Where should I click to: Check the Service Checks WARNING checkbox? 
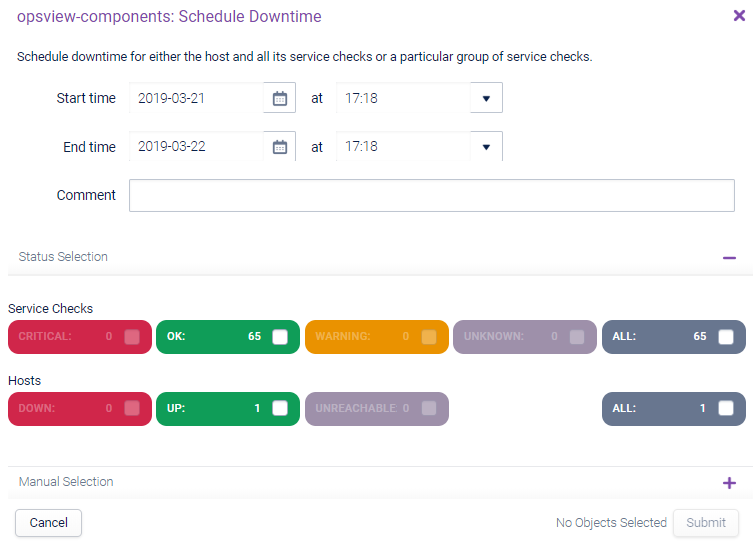point(429,336)
